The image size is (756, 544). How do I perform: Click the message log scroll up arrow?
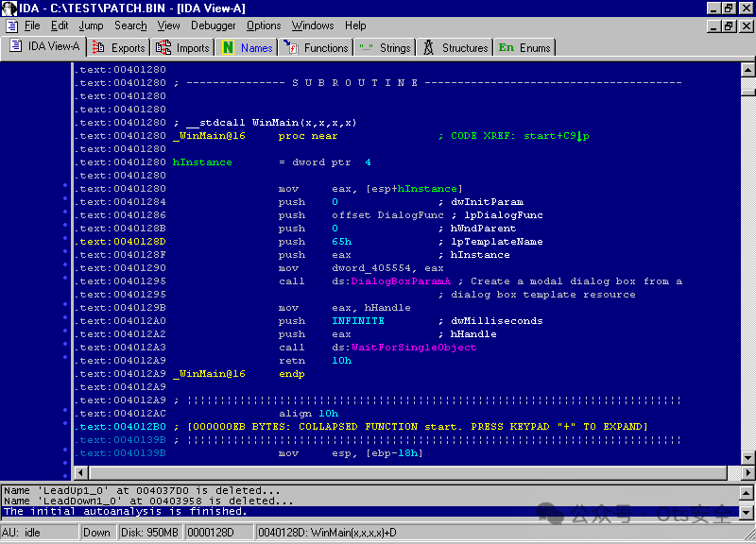[x=746, y=492]
